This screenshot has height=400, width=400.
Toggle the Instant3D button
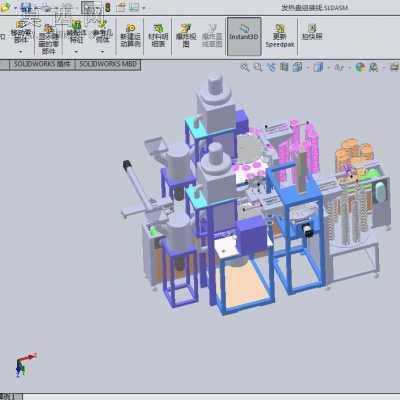[244, 36]
